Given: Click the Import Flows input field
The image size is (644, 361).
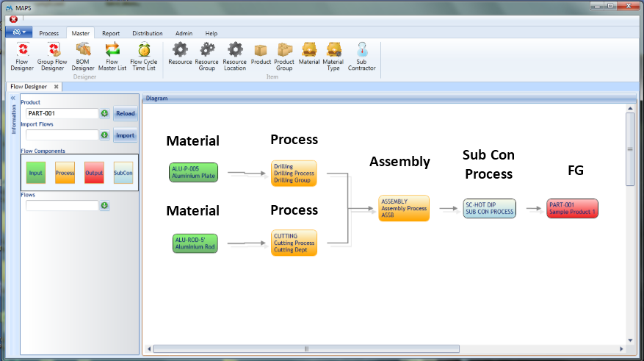Looking at the screenshot, I should pyautogui.click(x=62, y=135).
